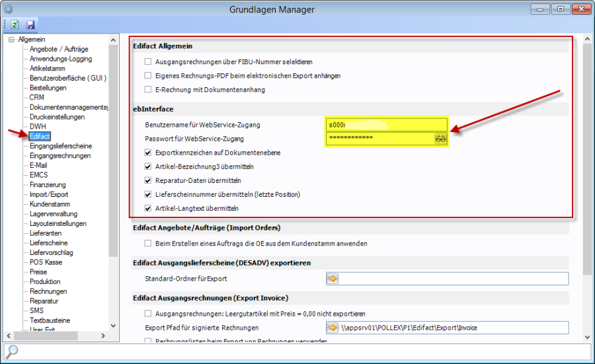Click the Benutzername für WebService-Zugang field
The image size is (595, 364).
click(x=387, y=124)
